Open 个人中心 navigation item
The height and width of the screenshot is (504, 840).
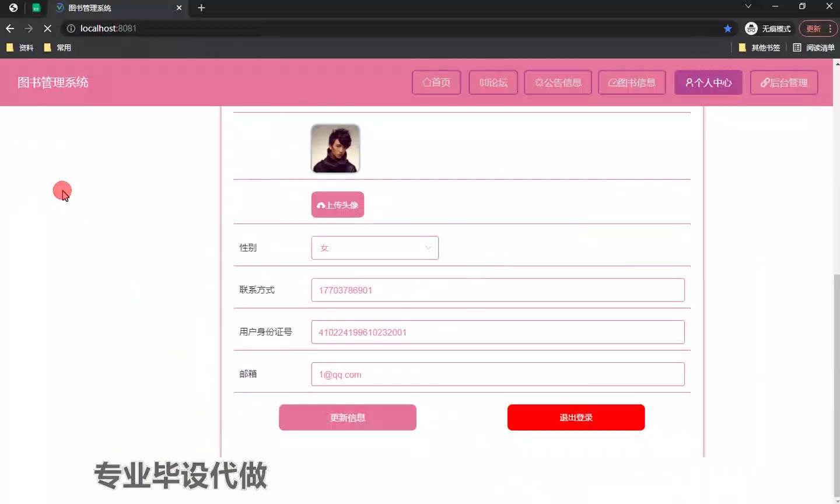click(x=708, y=82)
